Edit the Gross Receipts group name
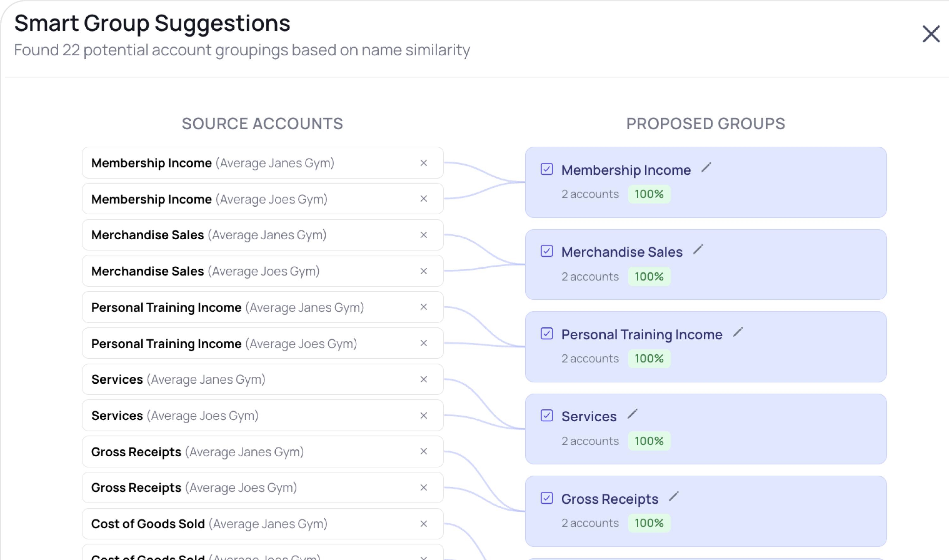 point(673,496)
